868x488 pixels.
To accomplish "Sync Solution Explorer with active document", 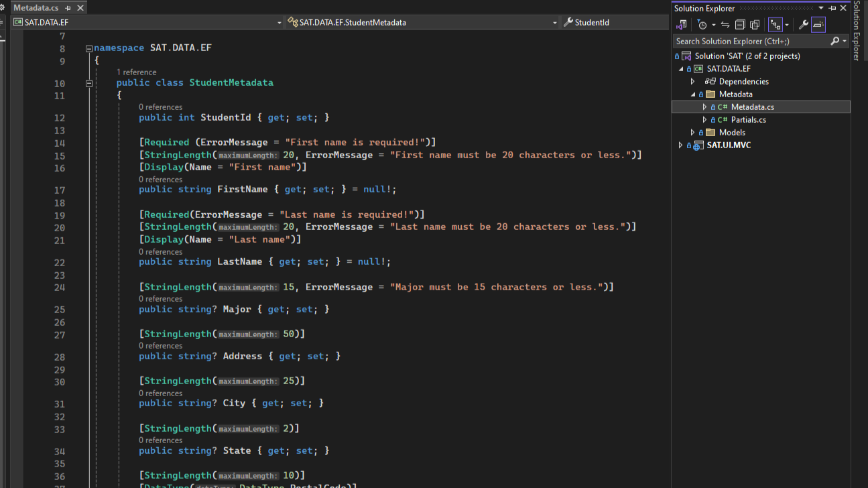I will coord(725,25).
